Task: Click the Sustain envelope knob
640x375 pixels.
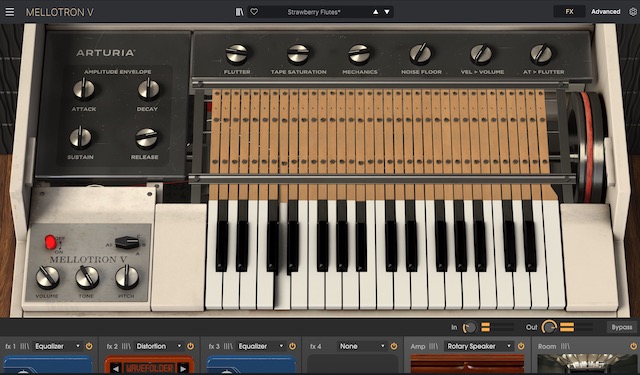Action: (x=80, y=138)
